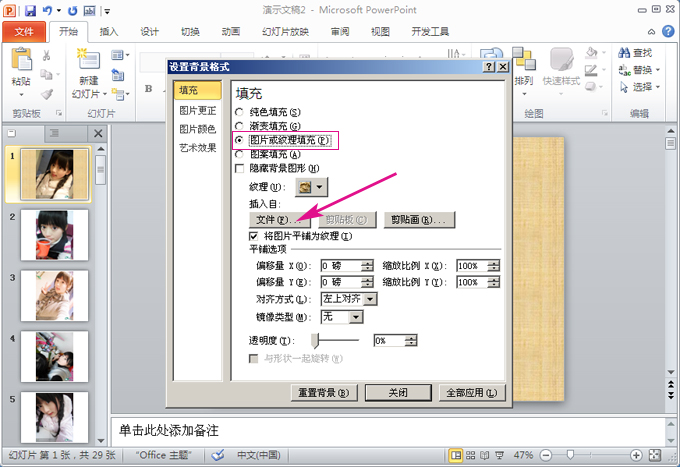Switch to Normal view icon in status bar
The height and width of the screenshot is (467, 680).
455,455
